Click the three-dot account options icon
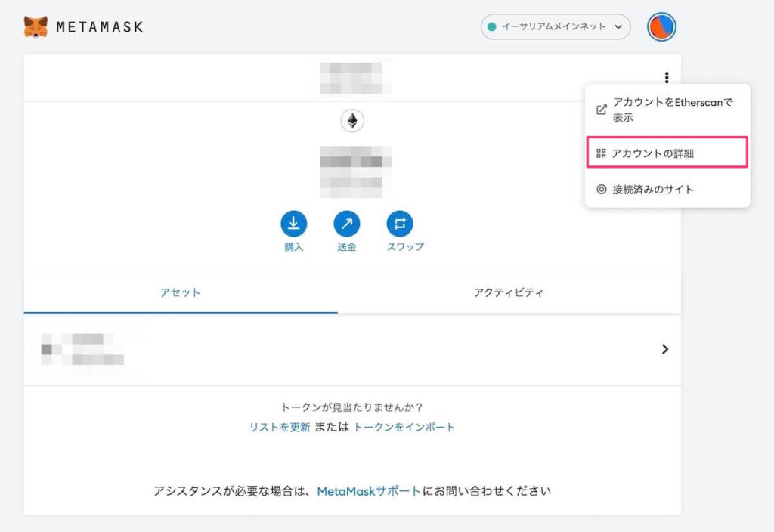774x532 pixels. 666,77
